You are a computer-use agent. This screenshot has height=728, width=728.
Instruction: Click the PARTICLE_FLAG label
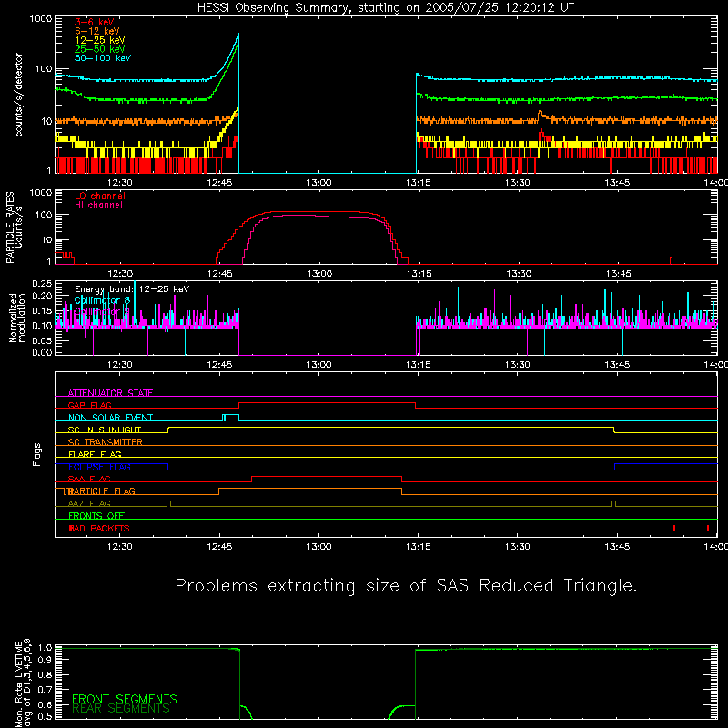click(x=102, y=491)
